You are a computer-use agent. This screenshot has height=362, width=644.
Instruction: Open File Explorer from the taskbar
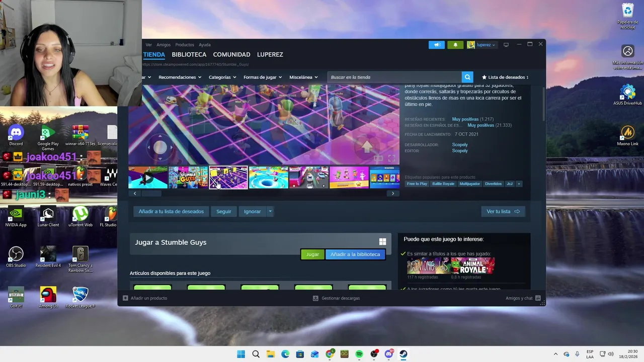point(270,354)
